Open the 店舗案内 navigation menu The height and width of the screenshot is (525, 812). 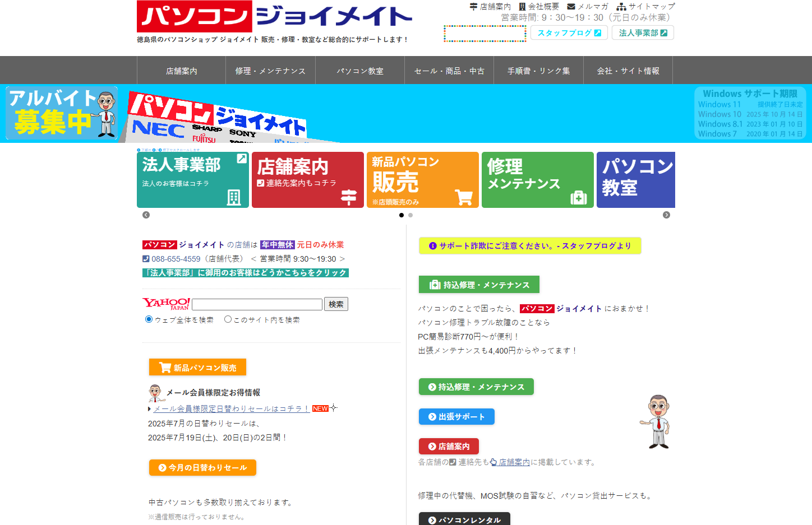coord(181,71)
